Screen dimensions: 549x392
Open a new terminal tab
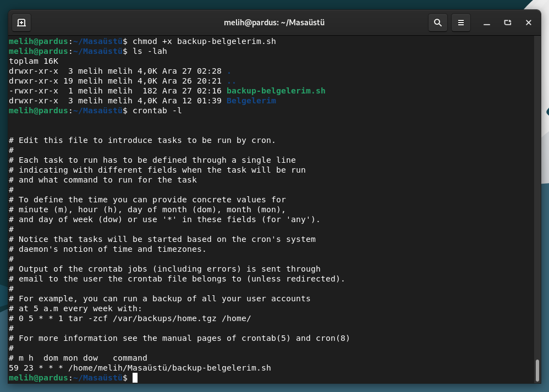21,23
